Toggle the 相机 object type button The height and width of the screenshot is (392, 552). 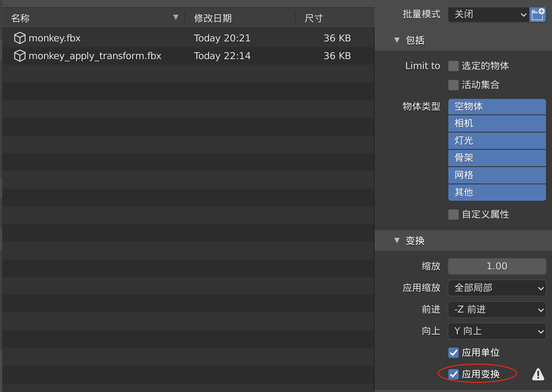click(497, 123)
